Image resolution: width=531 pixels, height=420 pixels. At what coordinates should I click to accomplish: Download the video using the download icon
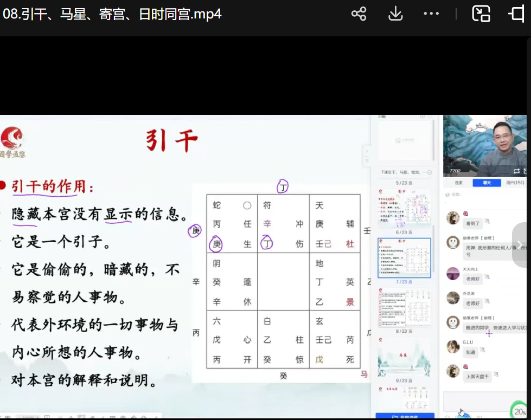[x=395, y=14]
